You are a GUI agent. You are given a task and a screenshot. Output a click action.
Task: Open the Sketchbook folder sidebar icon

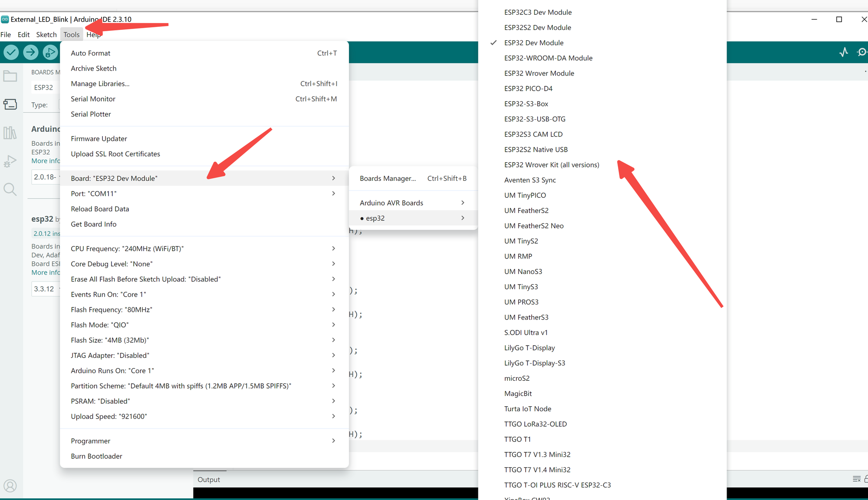(10, 76)
